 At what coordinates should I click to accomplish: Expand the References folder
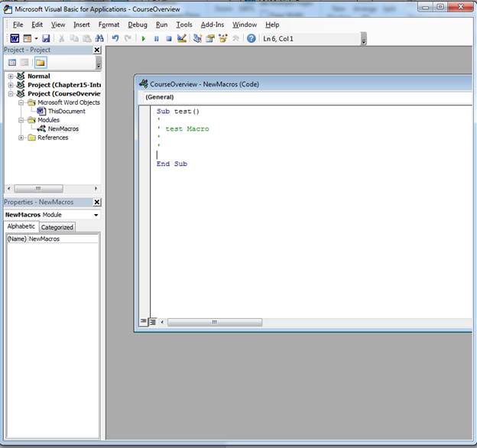click(x=21, y=138)
